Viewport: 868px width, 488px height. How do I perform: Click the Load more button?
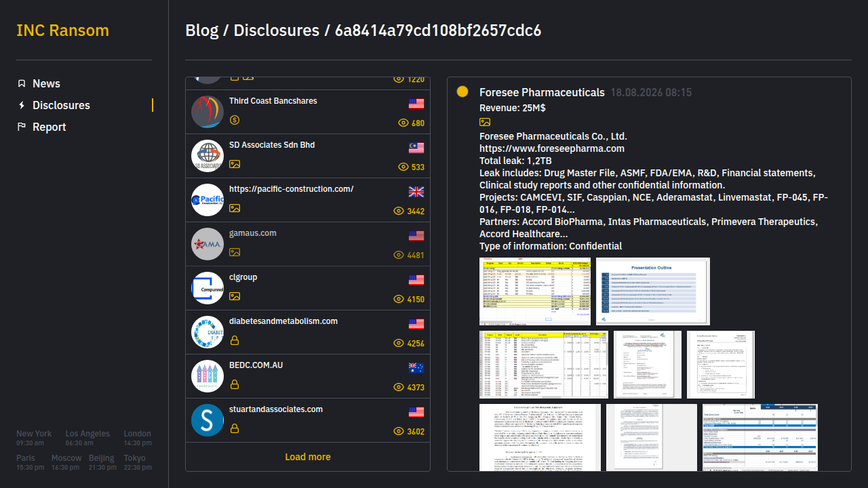[308, 457]
